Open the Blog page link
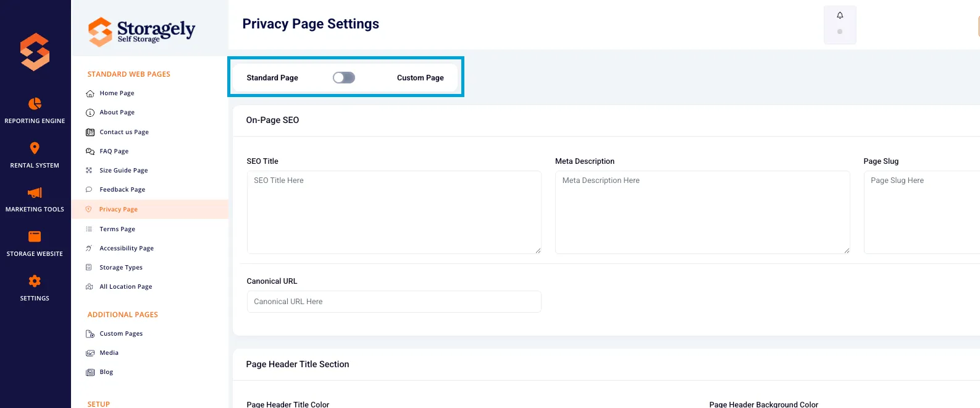This screenshot has width=980, height=408. pyautogui.click(x=106, y=372)
